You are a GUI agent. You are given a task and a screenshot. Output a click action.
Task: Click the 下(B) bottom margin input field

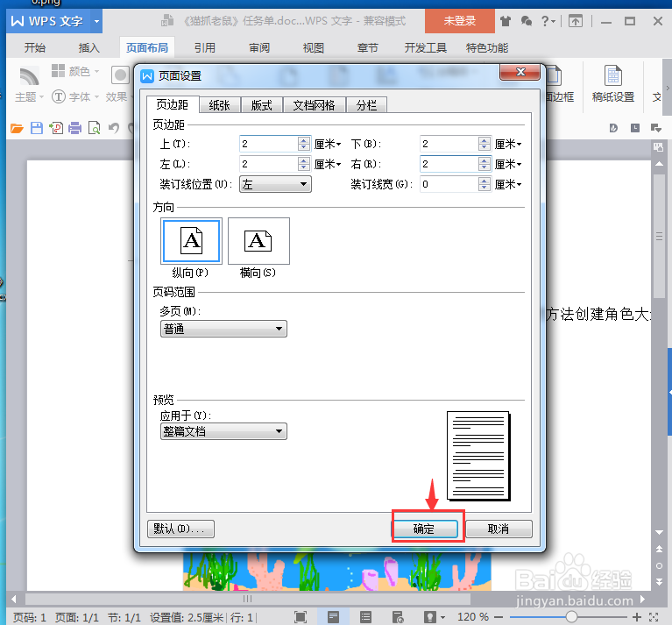point(449,144)
